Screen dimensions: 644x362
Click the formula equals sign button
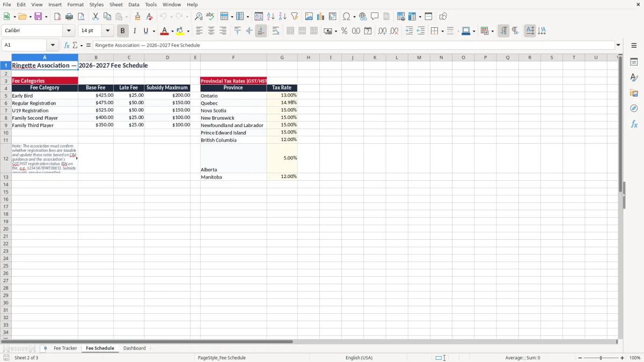pos(89,46)
